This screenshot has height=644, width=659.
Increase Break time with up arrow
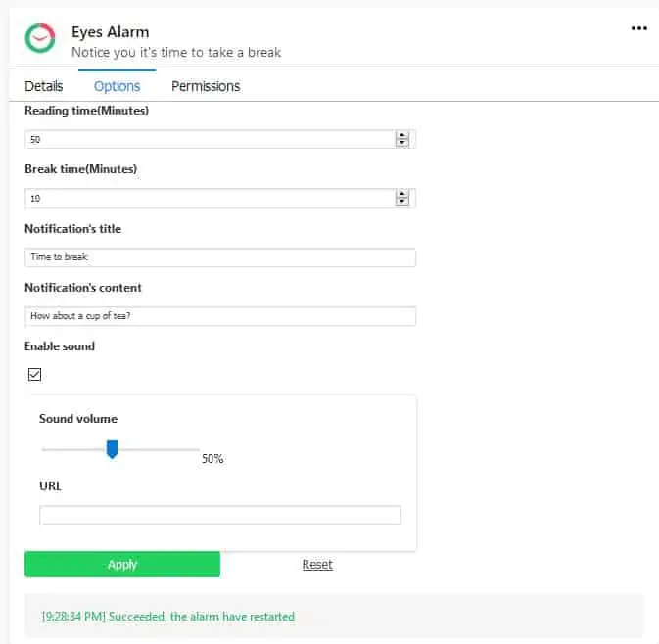[401, 194]
